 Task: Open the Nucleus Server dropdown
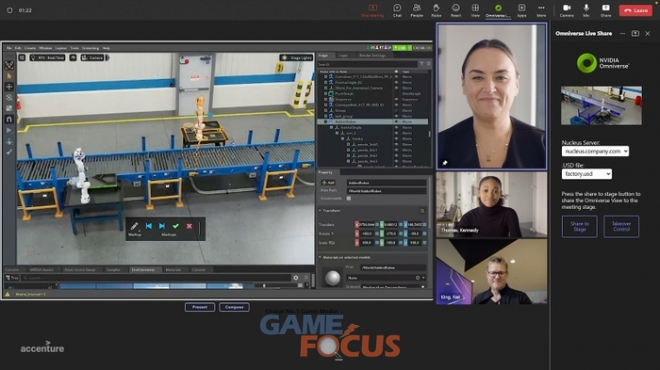(x=595, y=151)
